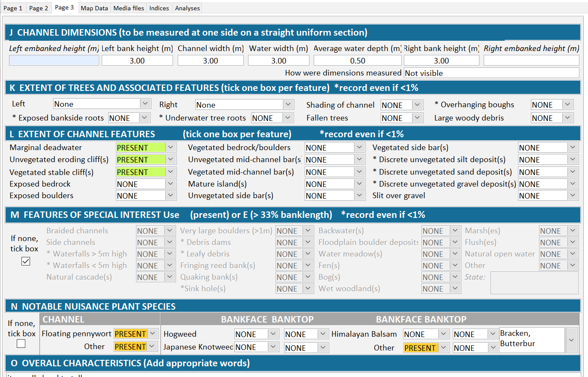Open the Hogweed banktop dropdown

306,334
